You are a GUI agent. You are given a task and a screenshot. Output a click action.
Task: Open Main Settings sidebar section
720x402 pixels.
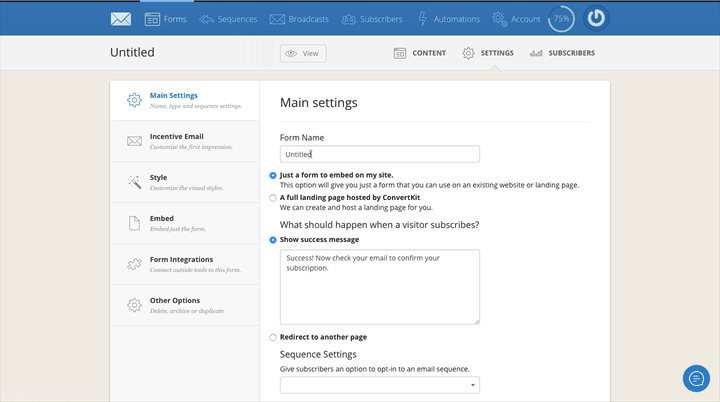point(185,100)
